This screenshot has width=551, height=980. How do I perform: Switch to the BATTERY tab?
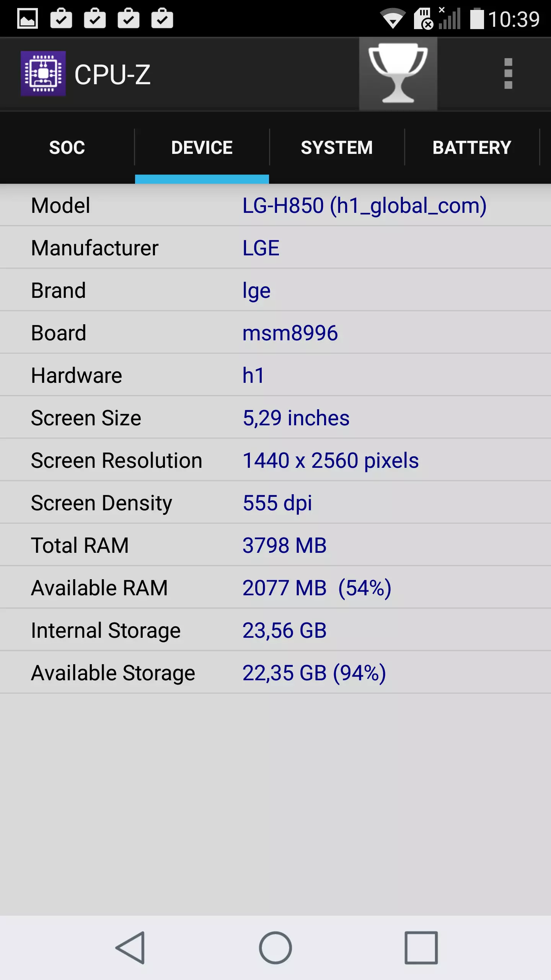pyautogui.click(x=472, y=148)
